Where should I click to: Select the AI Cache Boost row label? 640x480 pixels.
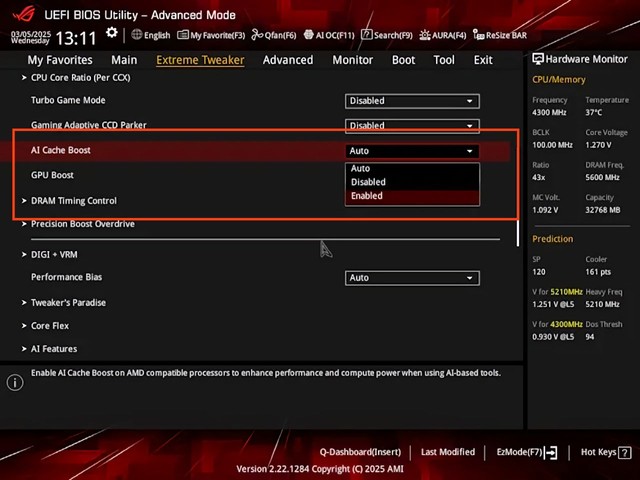click(x=61, y=150)
